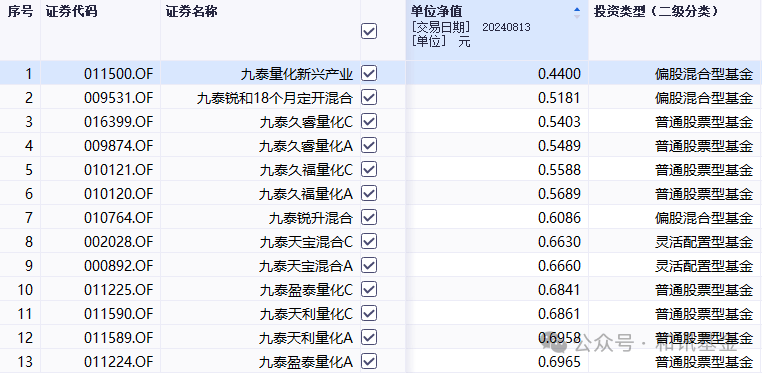
Task: Select the code 016399.OF
Action: pyautogui.click(x=119, y=122)
